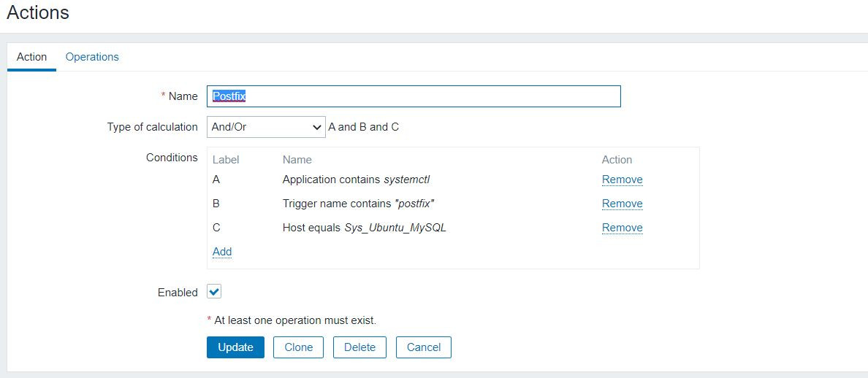The image size is (868, 378).
Task: Open the And/Or calculation type dropdown
Action: pos(266,127)
